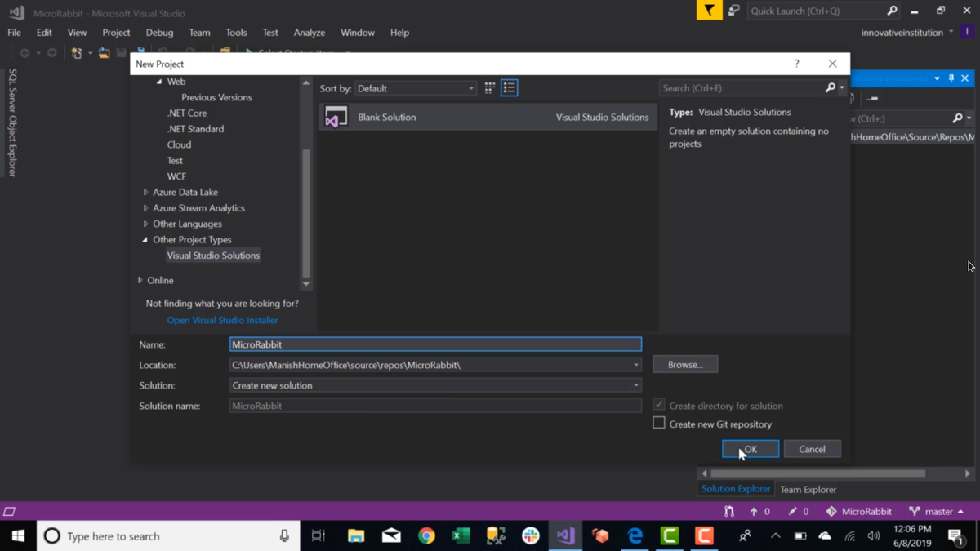Click the MicroRabbit repository status bar item

point(858,512)
